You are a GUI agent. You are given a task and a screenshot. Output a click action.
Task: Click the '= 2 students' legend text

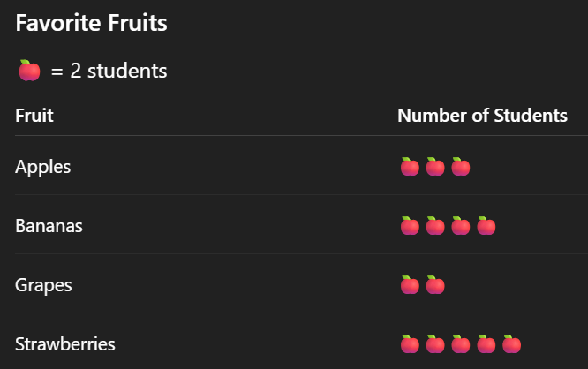coord(109,72)
